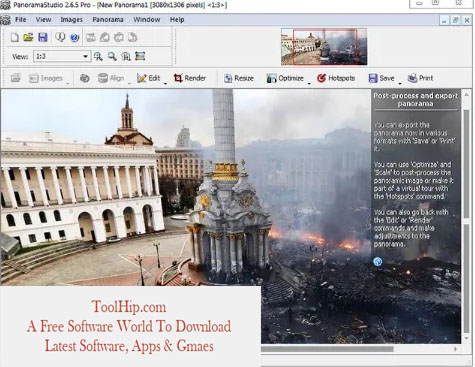Open the Help menu
This screenshot has width=475, height=367.
(177, 20)
